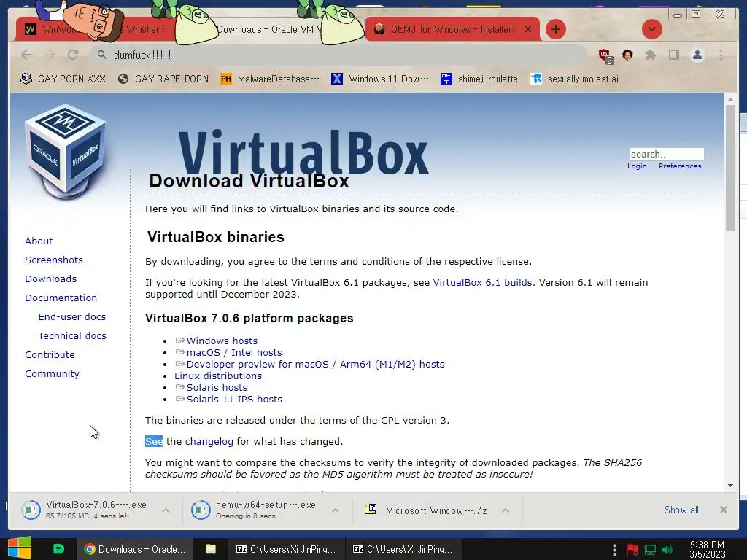Click the Solaris hosts link
Viewport: 747px width, 560px height.
click(217, 388)
